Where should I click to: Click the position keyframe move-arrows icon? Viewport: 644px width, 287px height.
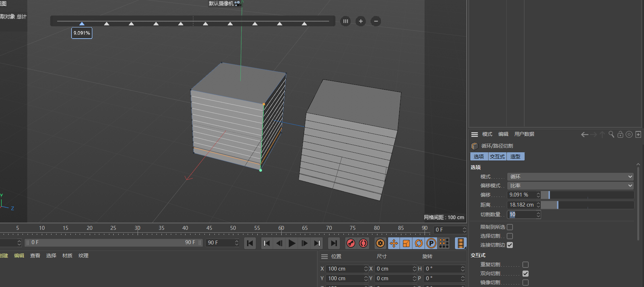click(394, 243)
